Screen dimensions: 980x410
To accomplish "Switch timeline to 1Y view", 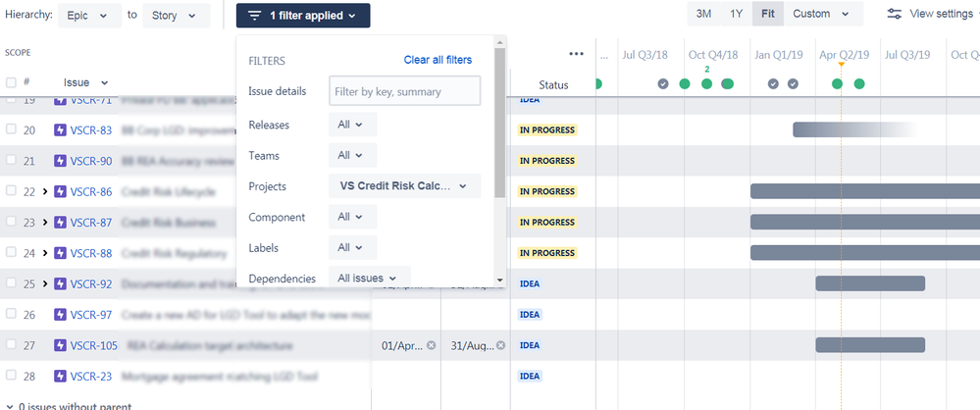I will click(x=737, y=14).
